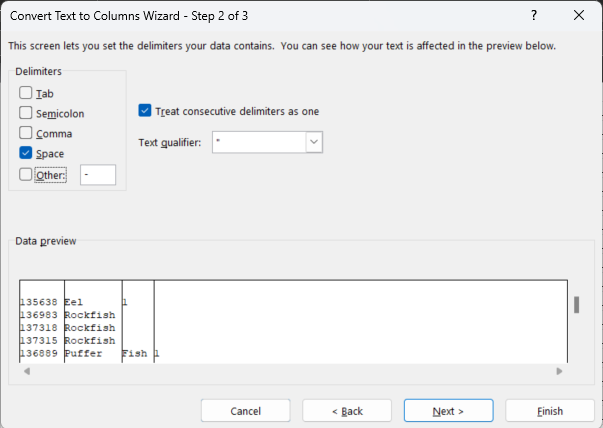Image resolution: width=603 pixels, height=428 pixels.
Task: Go back with the Back button
Action: (x=347, y=411)
